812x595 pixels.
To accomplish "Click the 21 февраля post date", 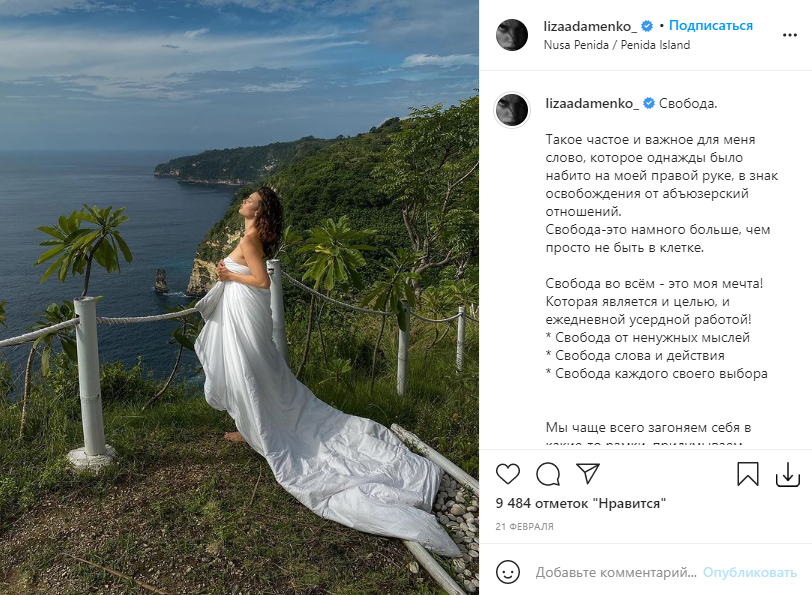I will pyautogui.click(x=525, y=526).
